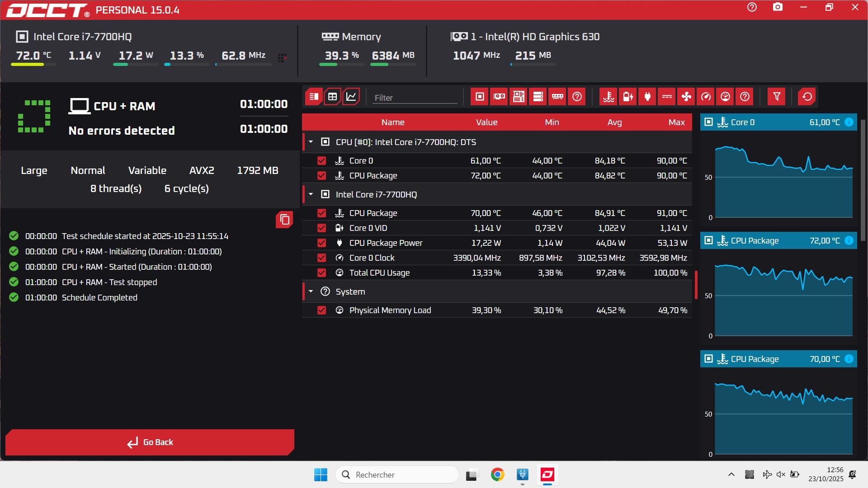This screenshot has height=488, width=868.
Task: Switch to graph view icon
Action: 351,97
